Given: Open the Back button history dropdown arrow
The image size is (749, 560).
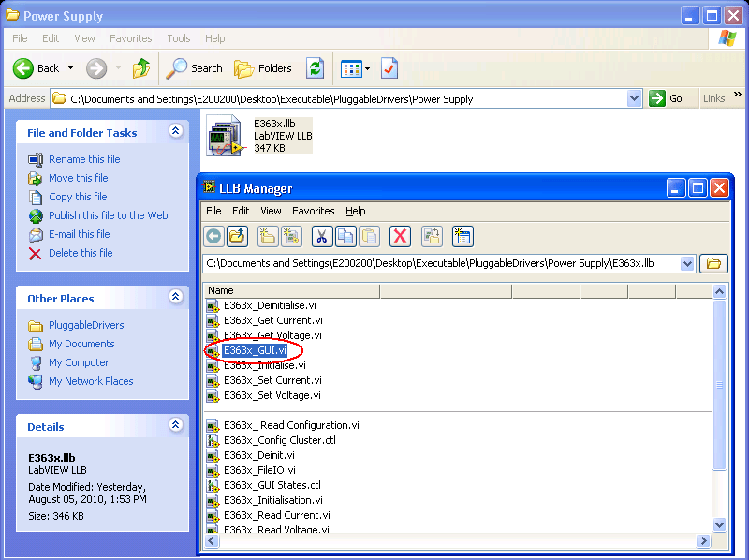Looking at the screenshot, I should [71, 68].
